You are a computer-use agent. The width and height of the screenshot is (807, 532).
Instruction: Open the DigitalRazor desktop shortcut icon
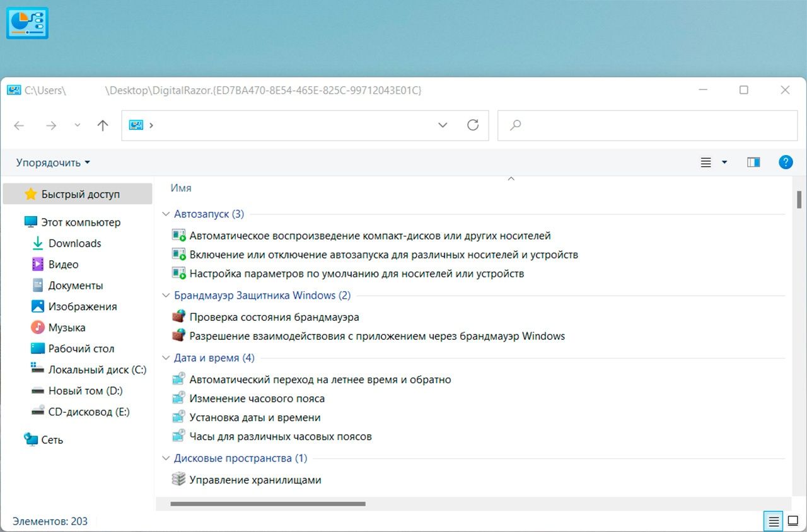click(x=27, y=23)
